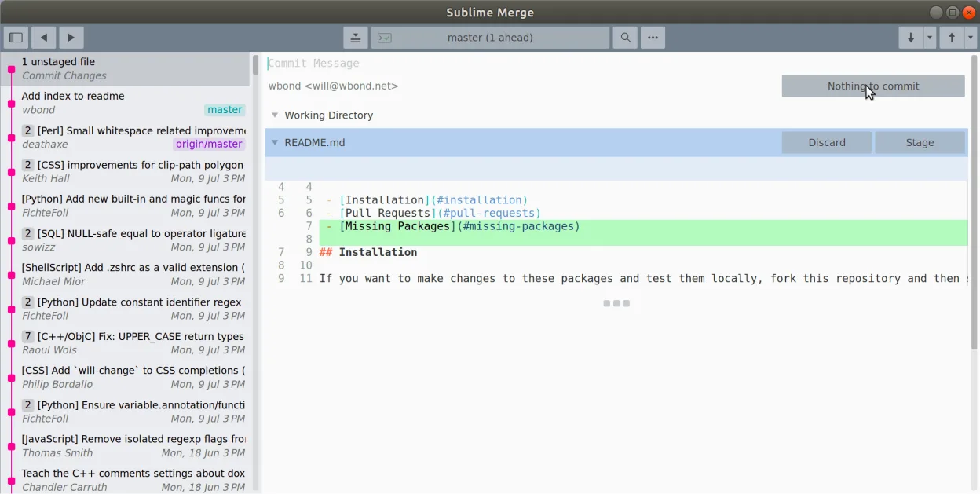The height and width of the screenshot is (494, 980).
Task: Click the commit list scrollbar
Action: 255,64
